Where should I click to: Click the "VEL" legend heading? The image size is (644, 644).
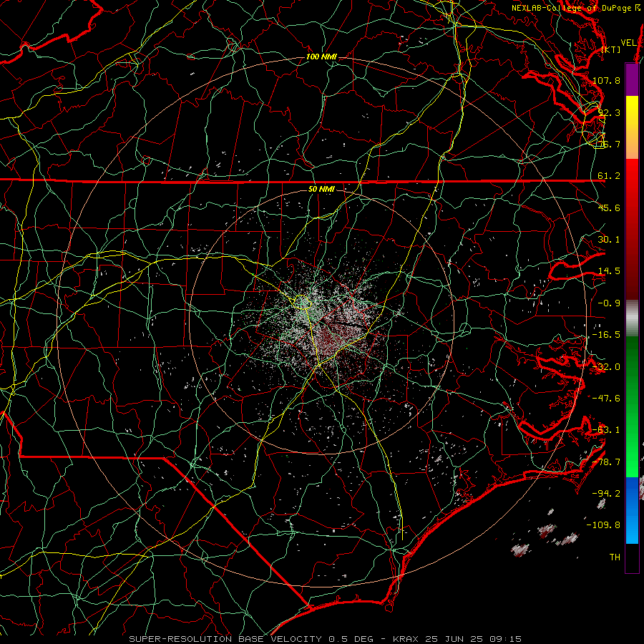(x=628, y=42)
